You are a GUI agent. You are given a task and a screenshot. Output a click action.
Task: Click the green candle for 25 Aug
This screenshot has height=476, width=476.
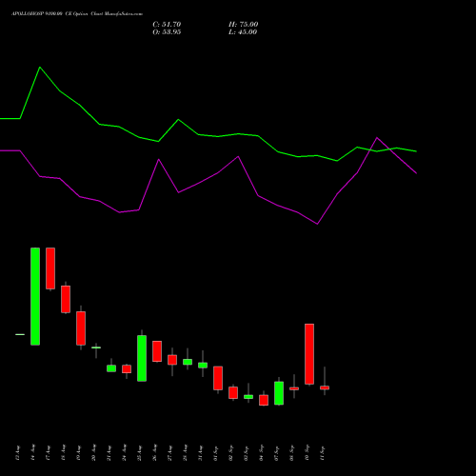click(x=142, y=358)
